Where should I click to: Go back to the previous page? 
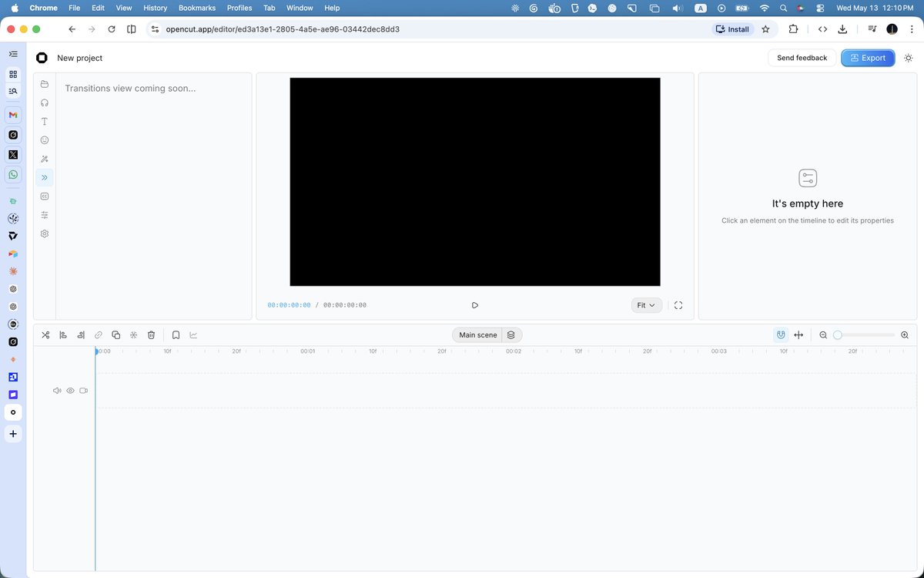coord(72,29)
